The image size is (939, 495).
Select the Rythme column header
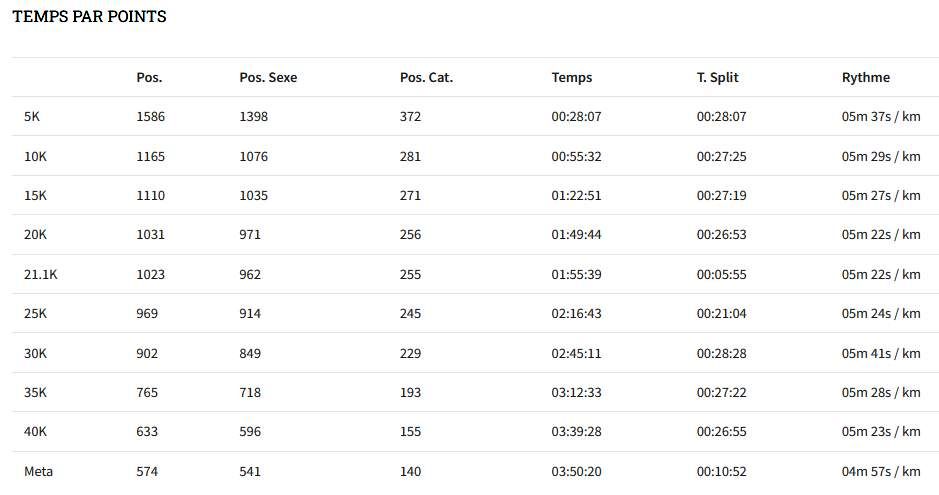865,77
